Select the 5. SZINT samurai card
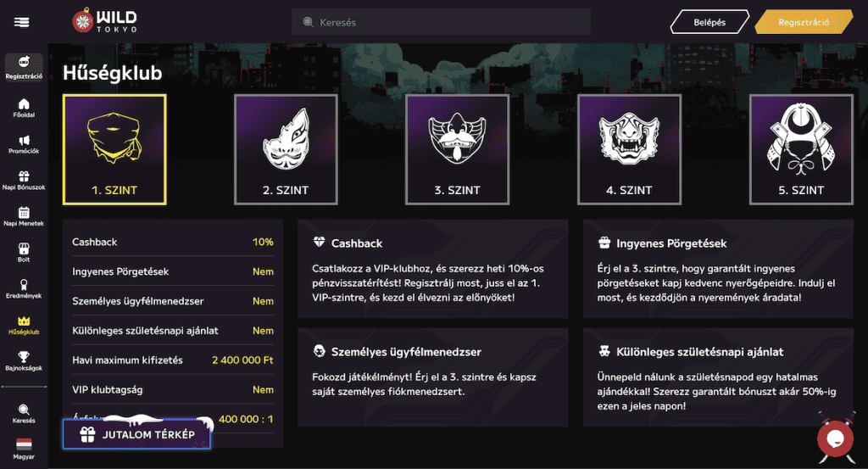Viewport: 868px width, 469px height. [801, 149]
